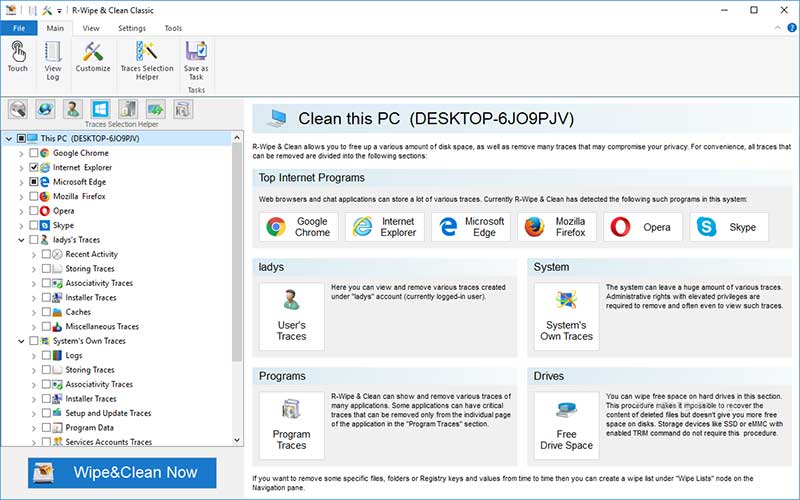This screenshot has width=800, height=500.
Task: Click the Skype program button
Action: (x=729, y=227)
